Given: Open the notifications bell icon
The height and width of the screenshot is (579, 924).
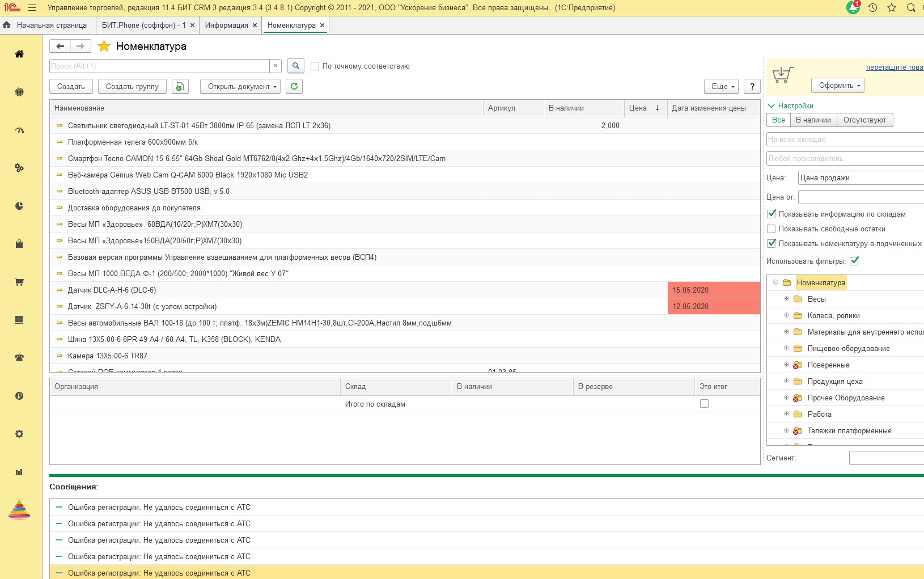Looking at the screenshot, I should click(853, 8).
